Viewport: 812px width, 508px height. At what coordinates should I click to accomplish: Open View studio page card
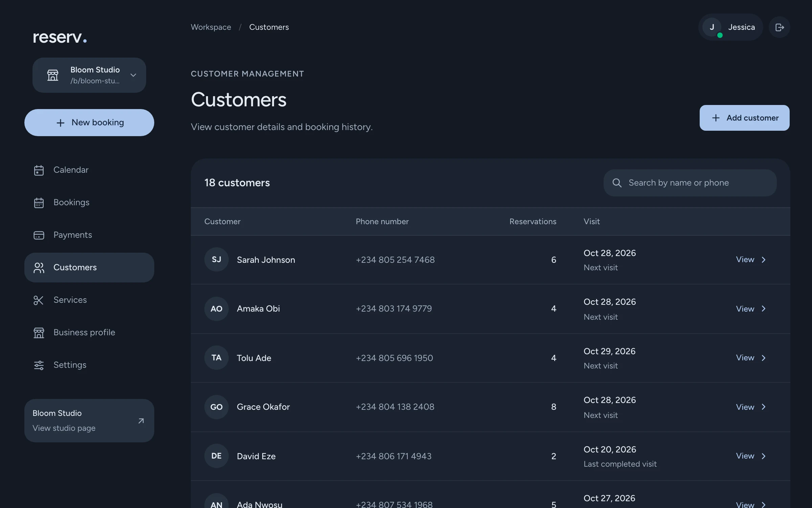coord(89,421)
